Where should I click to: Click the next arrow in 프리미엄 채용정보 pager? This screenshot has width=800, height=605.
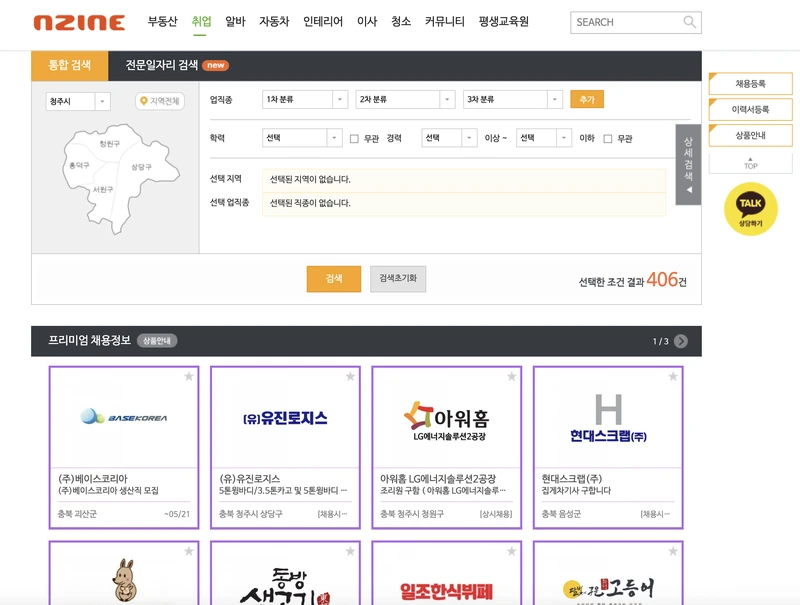coord(679,340)
